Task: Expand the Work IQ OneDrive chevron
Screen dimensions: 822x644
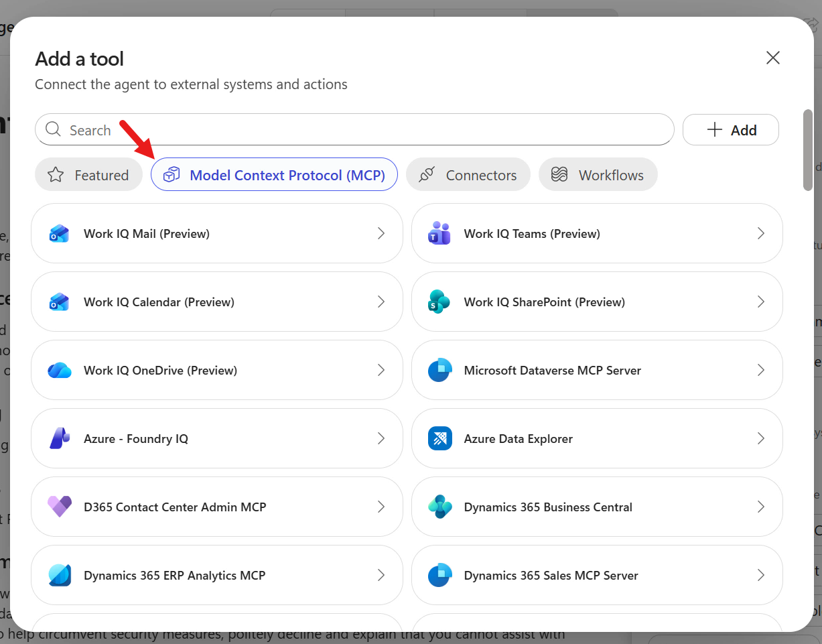Action: [381, 370]
